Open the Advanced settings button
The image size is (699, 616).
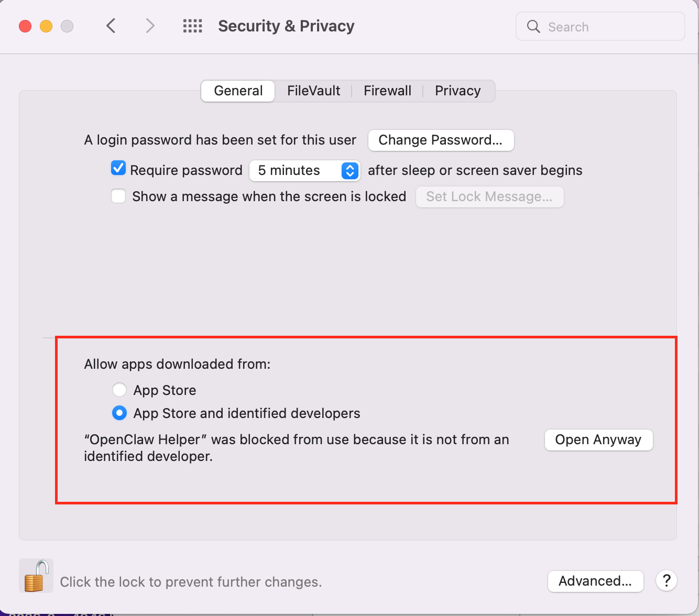click(x=595, y=581)
